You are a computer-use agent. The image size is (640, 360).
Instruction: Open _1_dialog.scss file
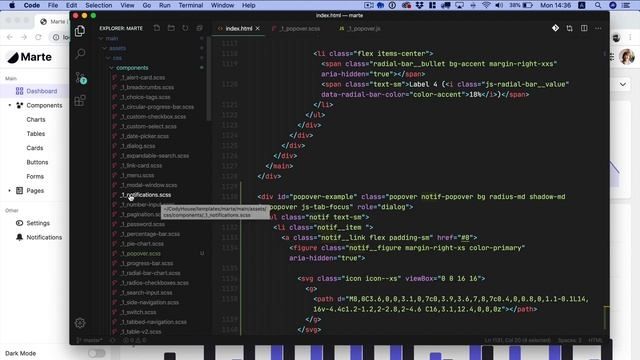(x=138, y=146)
